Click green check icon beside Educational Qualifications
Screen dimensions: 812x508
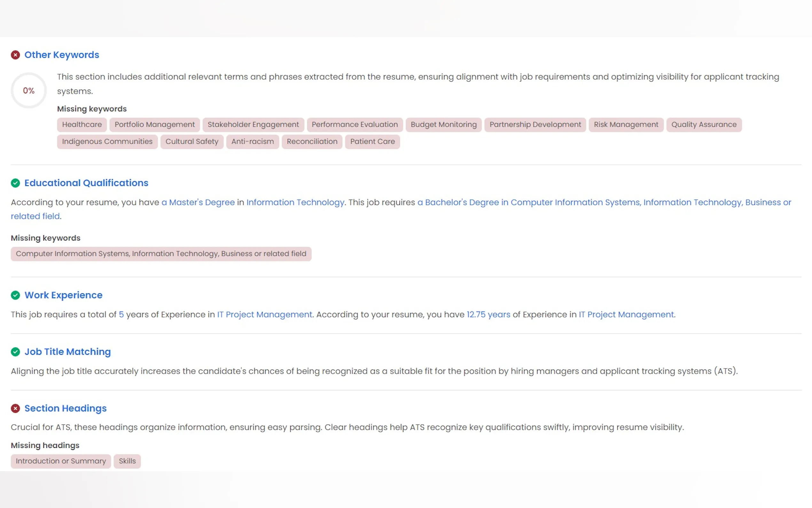click(x=15, y=183)
